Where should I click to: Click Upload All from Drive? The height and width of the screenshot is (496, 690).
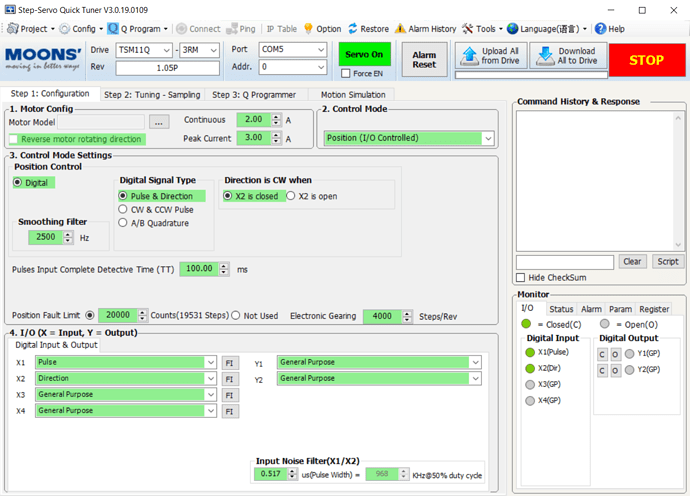pyautogui.click(x=491, y=55)
